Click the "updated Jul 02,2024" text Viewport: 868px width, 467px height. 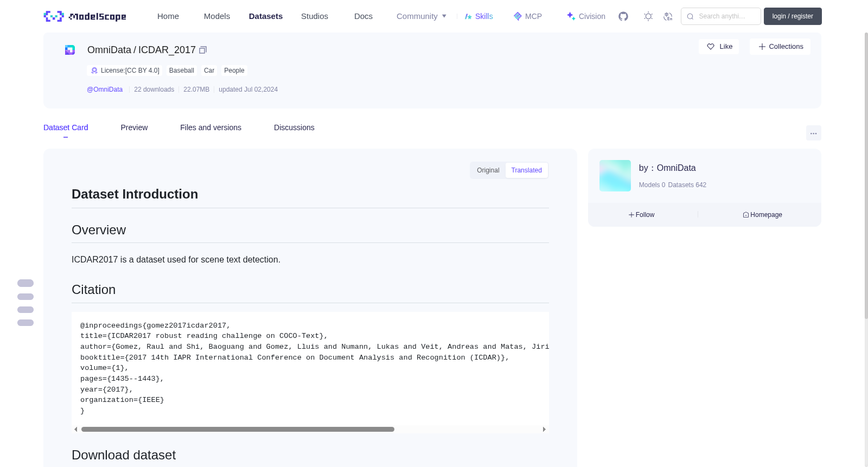[248, 89]
